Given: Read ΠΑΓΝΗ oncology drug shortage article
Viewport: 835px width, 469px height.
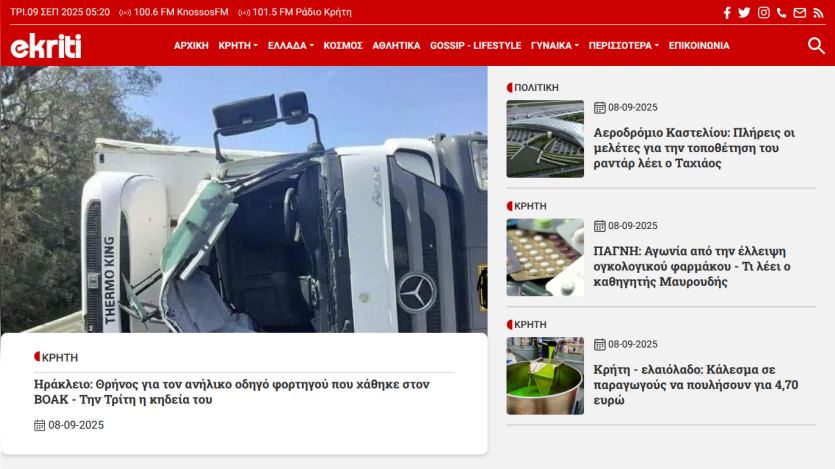Looking at the screenshot, I should point(692,266).
